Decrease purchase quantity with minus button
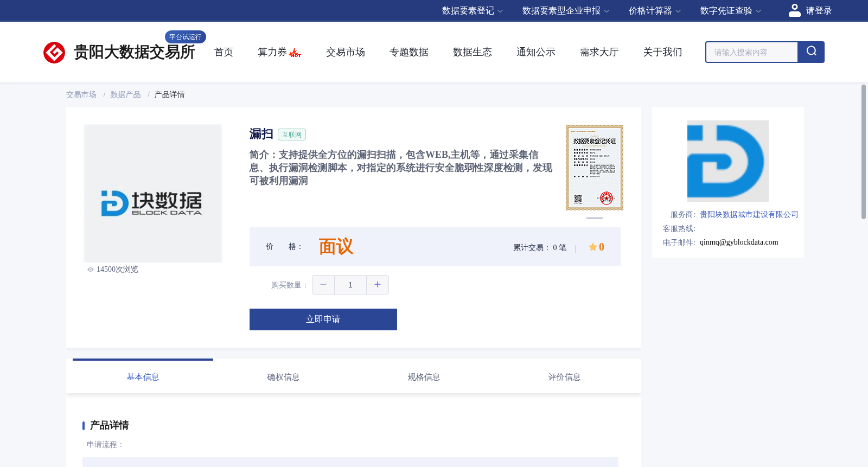Viewport: 868px width, 467px height. (323, 285)
